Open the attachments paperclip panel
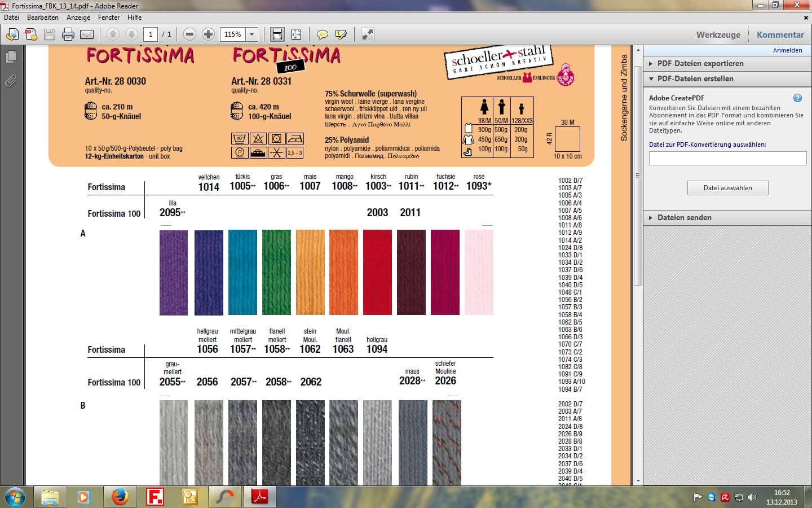Screen dimensions: 812x508 tap(11, 81)
